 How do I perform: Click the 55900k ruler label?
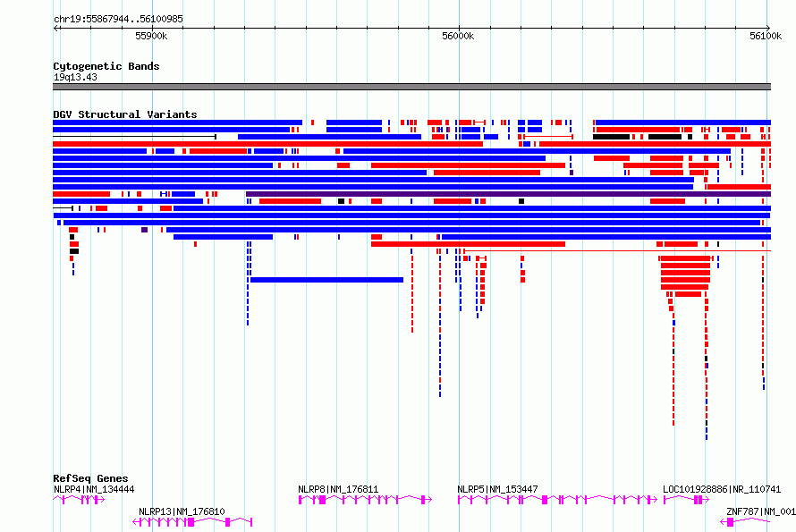(151, 36)
